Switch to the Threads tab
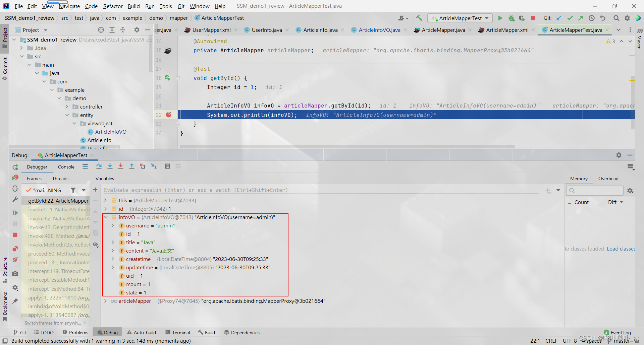 [60, 179]
